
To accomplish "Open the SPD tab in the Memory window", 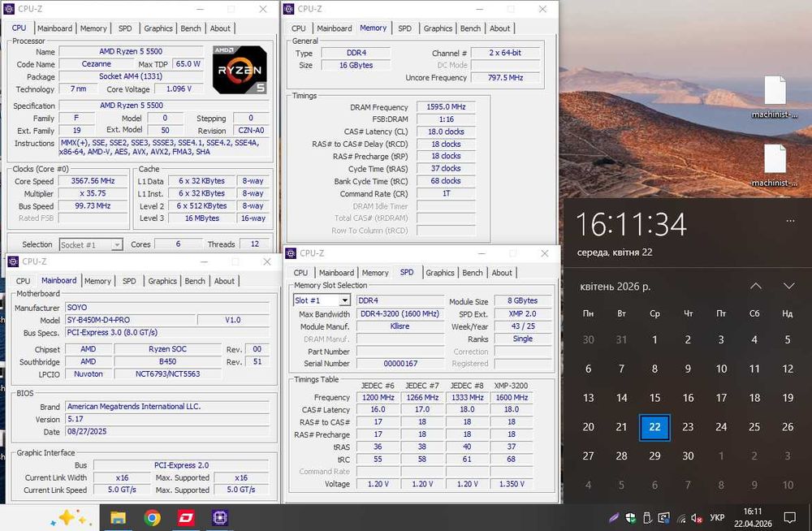I will pos(404,28).
